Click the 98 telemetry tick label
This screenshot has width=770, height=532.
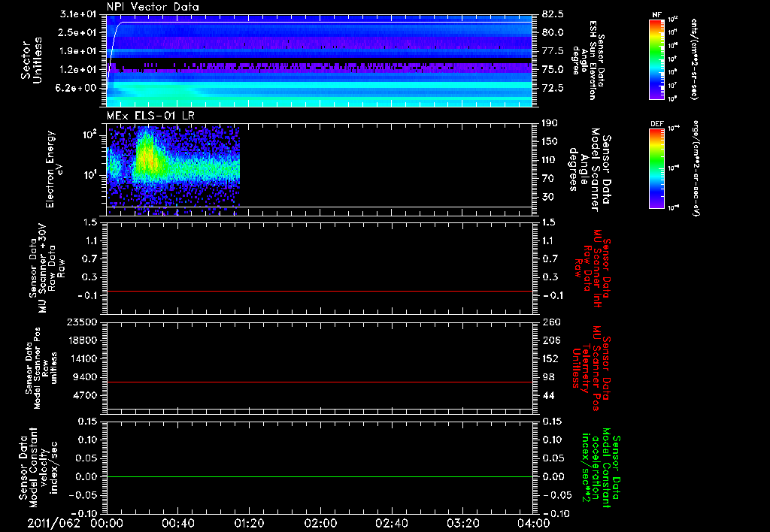pyautogui.click(x=548, y=377)
